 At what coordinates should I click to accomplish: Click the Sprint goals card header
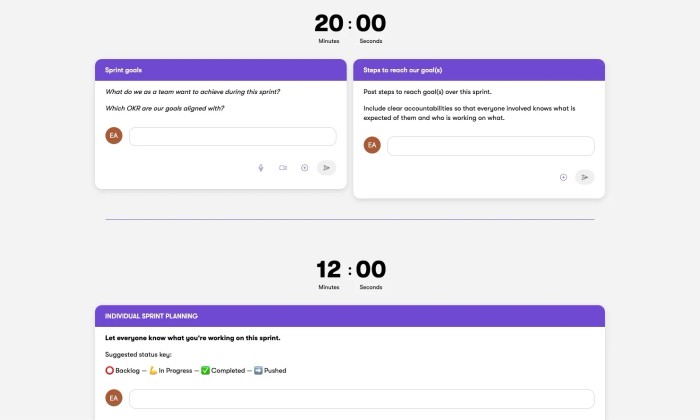(221, 70)
